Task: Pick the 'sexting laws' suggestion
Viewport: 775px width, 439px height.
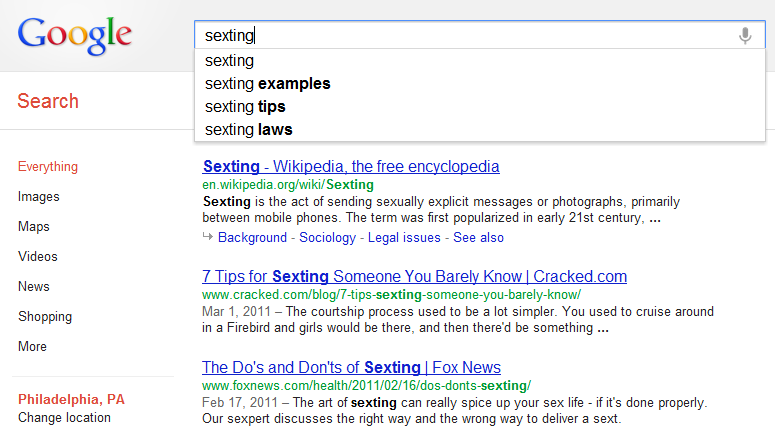Action: 248,130
